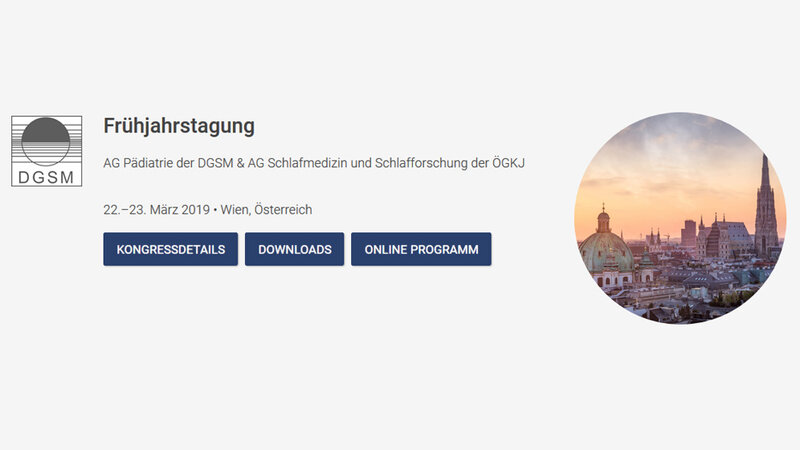Open the Kongressdetails button

pyautogui.click(x=170, y=249)
